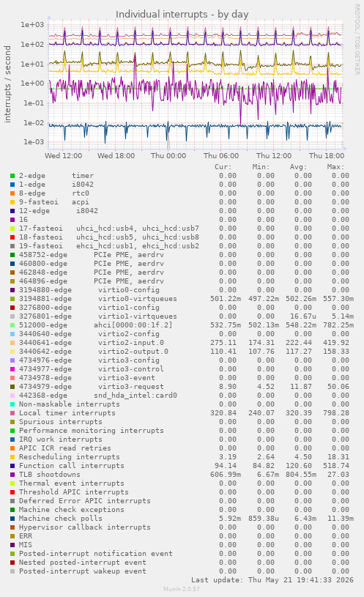Image resolution: width=364 pixels, height=597 pixels.
Task: Click the Thu 00:00 time axis label
Action: tap(168, 156)
